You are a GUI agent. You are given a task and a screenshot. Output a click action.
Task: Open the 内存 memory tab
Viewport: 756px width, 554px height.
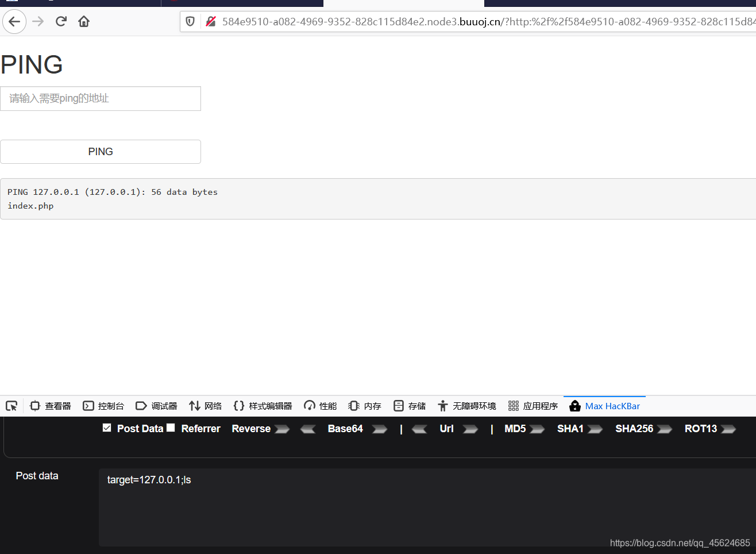[365, 406]
